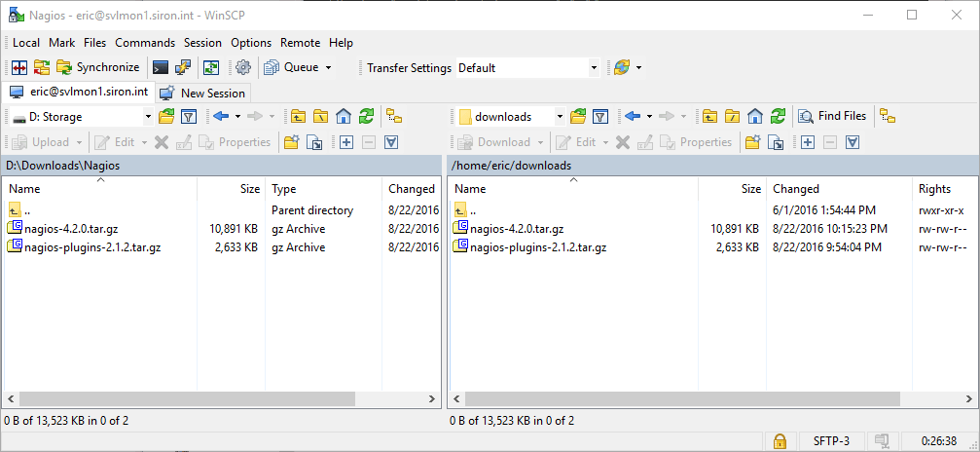This screenshot has height=452, width=980.
Task: Click the lock encryption icon in status bar
Action: (780, 440)
